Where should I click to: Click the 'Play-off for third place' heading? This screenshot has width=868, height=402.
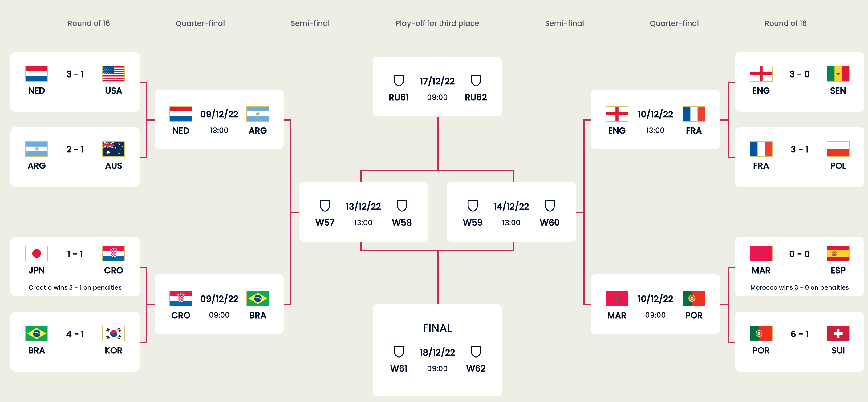pyautogui.click(x=437, y=23)
